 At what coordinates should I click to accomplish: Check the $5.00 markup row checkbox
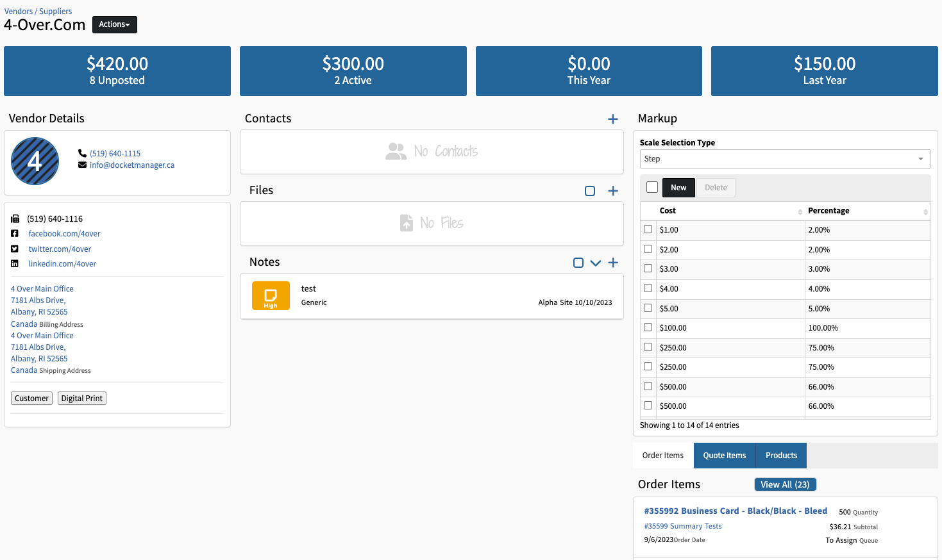click(648, 308)
